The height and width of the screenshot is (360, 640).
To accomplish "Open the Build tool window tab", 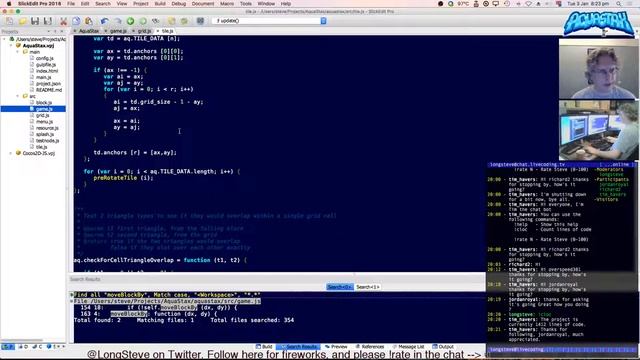I will tap(264, 347).
